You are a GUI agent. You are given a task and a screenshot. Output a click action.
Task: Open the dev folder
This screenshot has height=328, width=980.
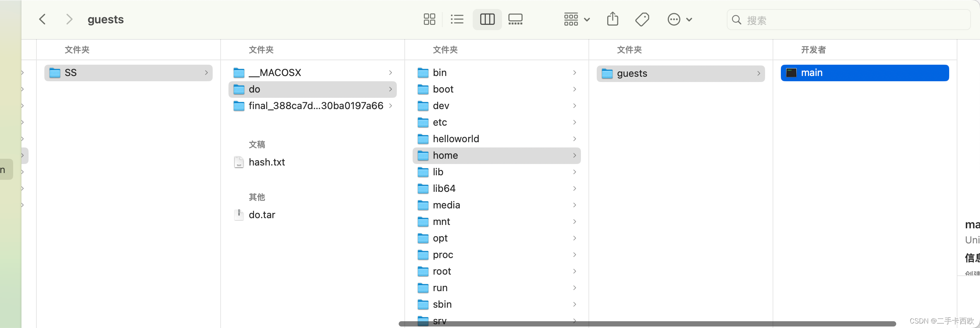496,106
